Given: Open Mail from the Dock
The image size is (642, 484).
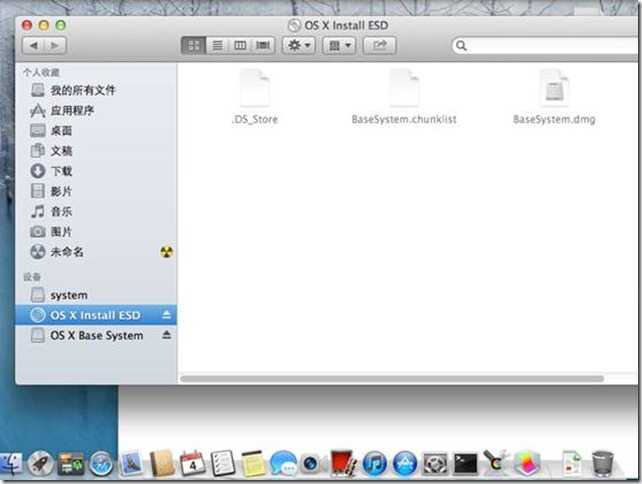Looking at the screenshot, I should (x=131, y=464).
